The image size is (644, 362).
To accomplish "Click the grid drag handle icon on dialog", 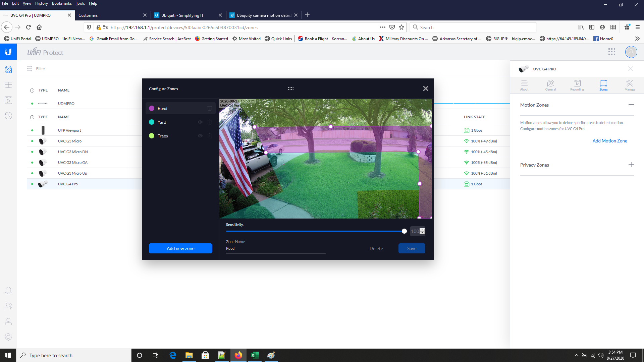I will click(x=290, y=88).
